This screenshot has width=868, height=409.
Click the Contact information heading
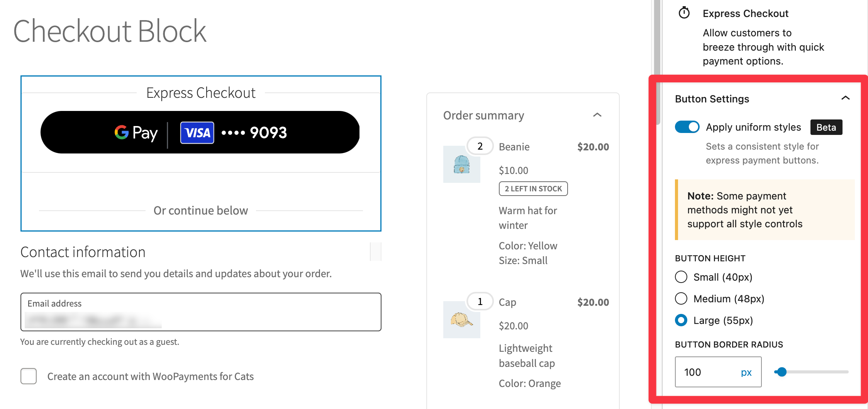(83, 252)
